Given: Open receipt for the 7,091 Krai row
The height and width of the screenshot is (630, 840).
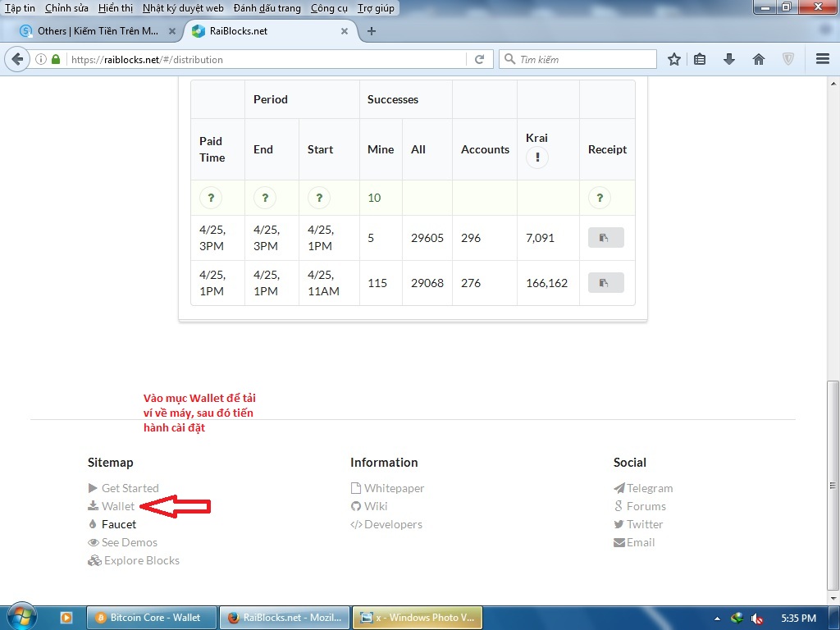Looking at the screenshot, I should [x=606, y=237].
